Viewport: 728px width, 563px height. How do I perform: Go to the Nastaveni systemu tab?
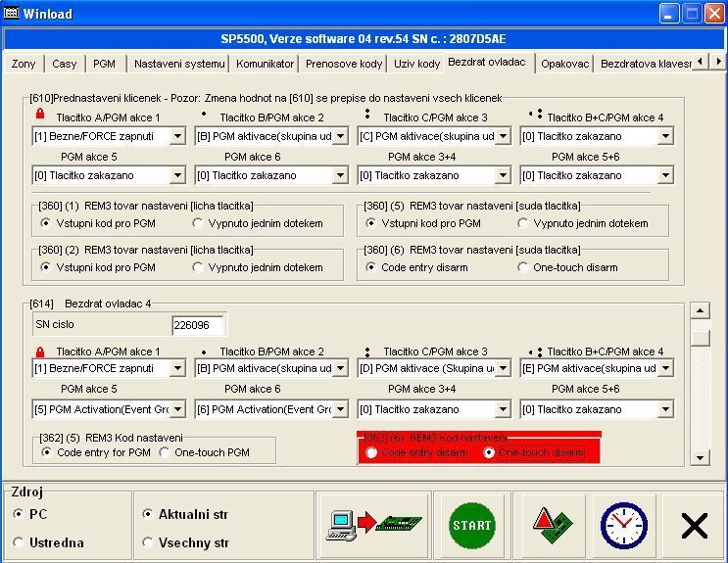click(x=178, y=64)
